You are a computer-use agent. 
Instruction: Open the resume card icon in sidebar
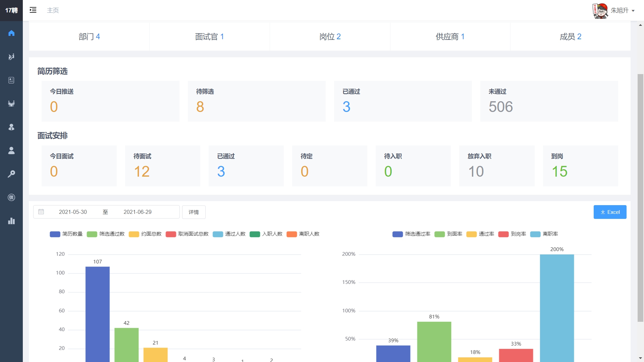coord(11,80)
